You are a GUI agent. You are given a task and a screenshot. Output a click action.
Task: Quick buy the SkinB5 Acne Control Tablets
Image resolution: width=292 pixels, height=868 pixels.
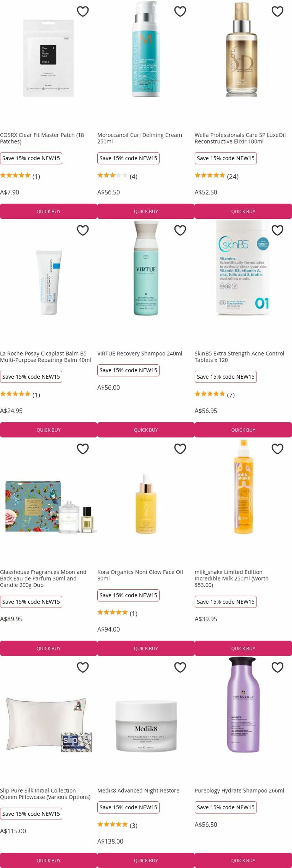click(243, 430)
